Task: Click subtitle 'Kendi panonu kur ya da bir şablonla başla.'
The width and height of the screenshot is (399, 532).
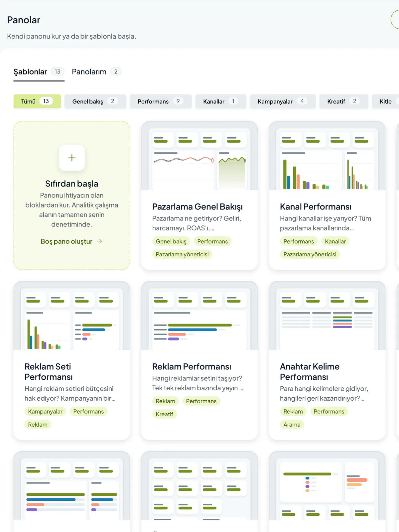Action: click(71, 36)
